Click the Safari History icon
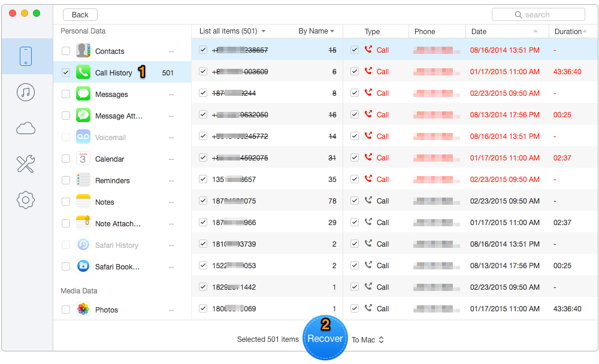Screen dimensions: 599x364 point(83,244)
